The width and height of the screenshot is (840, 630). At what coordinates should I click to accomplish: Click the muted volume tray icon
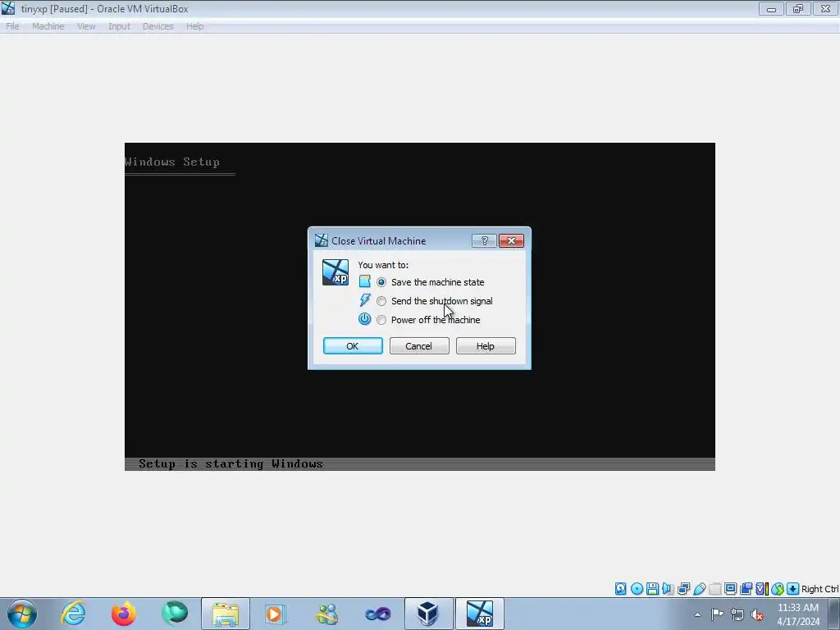(757, 614)
